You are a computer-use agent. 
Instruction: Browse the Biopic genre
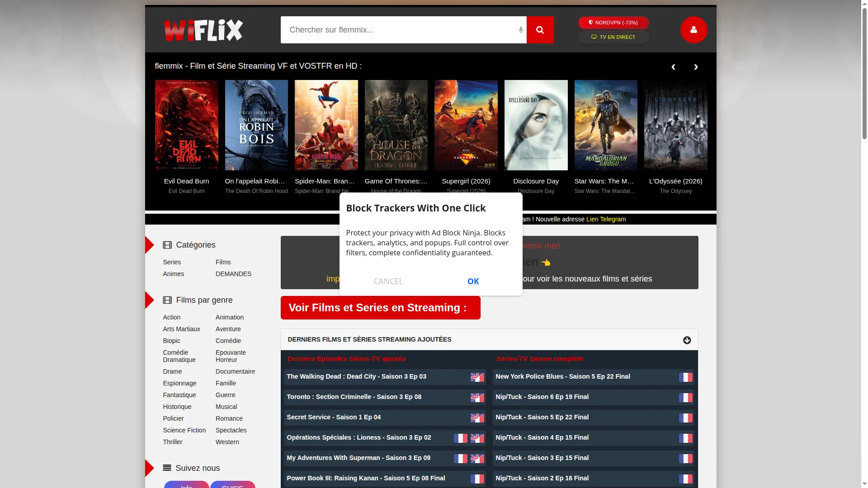pos(172,341)
